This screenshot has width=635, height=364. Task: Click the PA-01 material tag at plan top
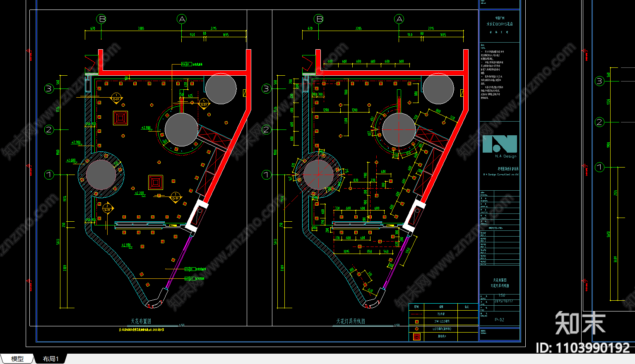[186, 65]
